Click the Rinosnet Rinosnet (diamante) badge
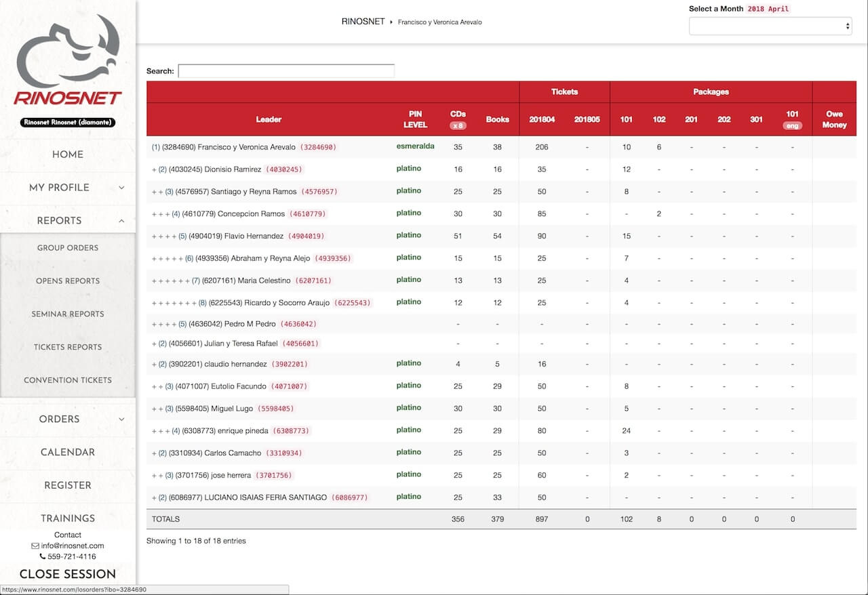 [x=68, y=123]
